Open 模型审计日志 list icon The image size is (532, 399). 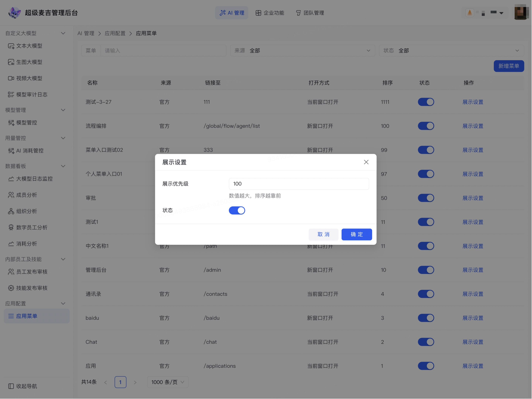tap(11, 95)
